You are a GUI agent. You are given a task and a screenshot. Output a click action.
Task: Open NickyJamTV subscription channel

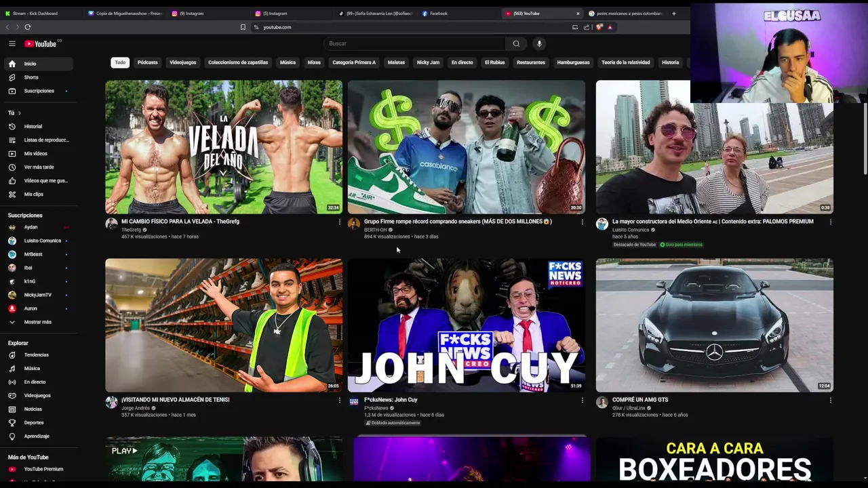click(x=37, y=295)
